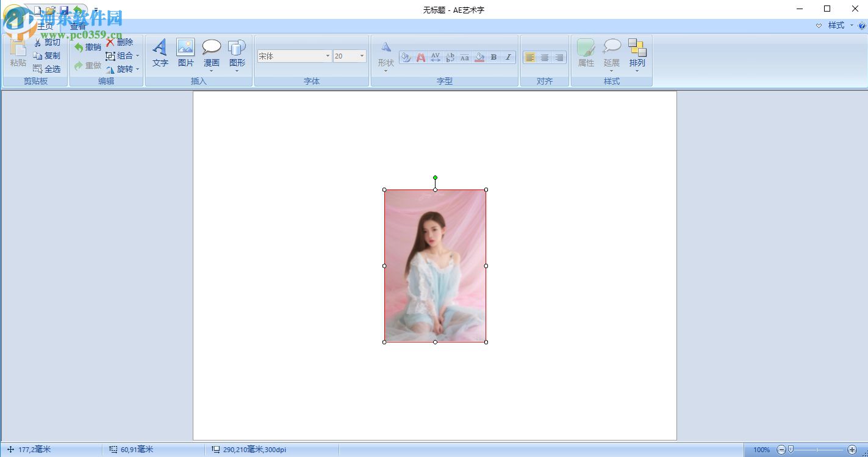Click the zoom slider handle
The height and width of the screenshot is (457, 868).
791,450
